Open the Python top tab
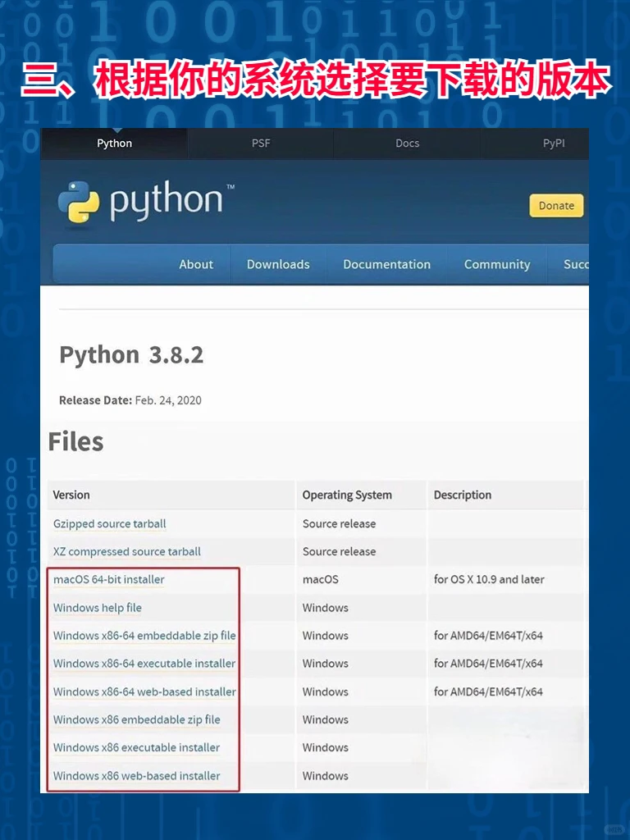The image size is (630, 840). coord(114,144)
